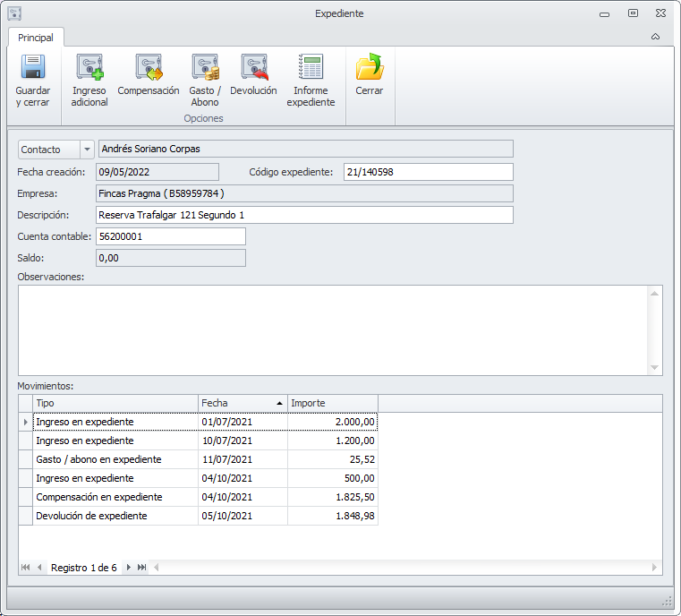
Task: Click the Observaciones scrollbar down arrow
Action: click(x=654, y=368)
